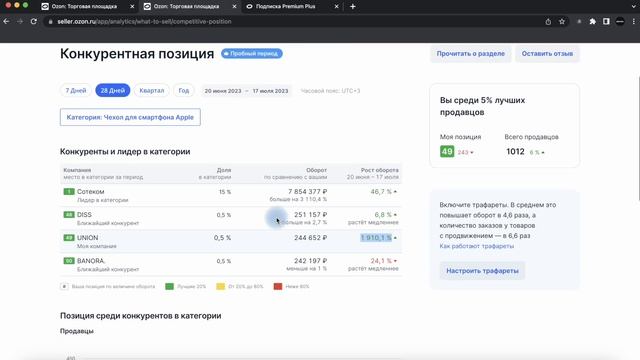Click highlighted growth value 1 910,1 %
The height and width of the screenshot is (360, 640).
(x=376, y=238)
